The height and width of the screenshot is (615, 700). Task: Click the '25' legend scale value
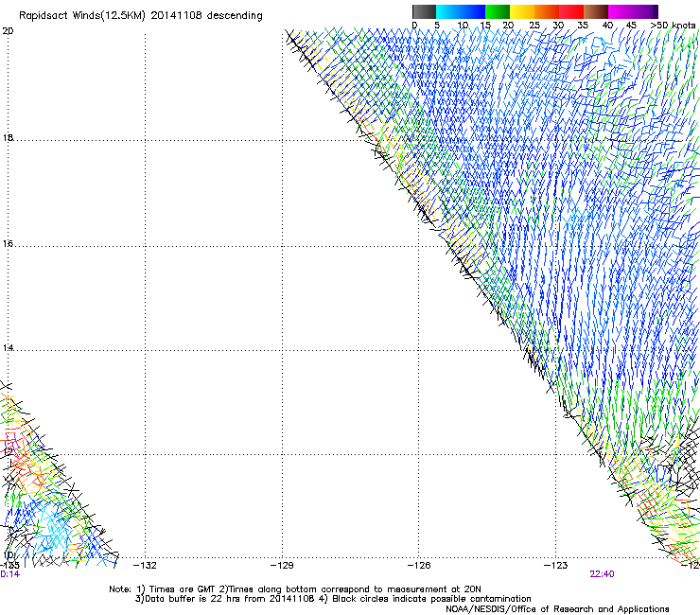click(534, 26)
